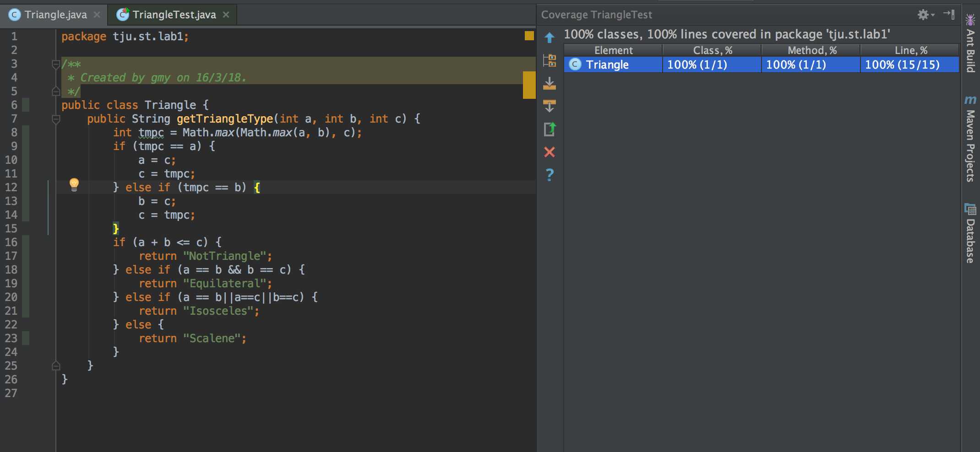Close the TriangleTest.java tab

226,15
